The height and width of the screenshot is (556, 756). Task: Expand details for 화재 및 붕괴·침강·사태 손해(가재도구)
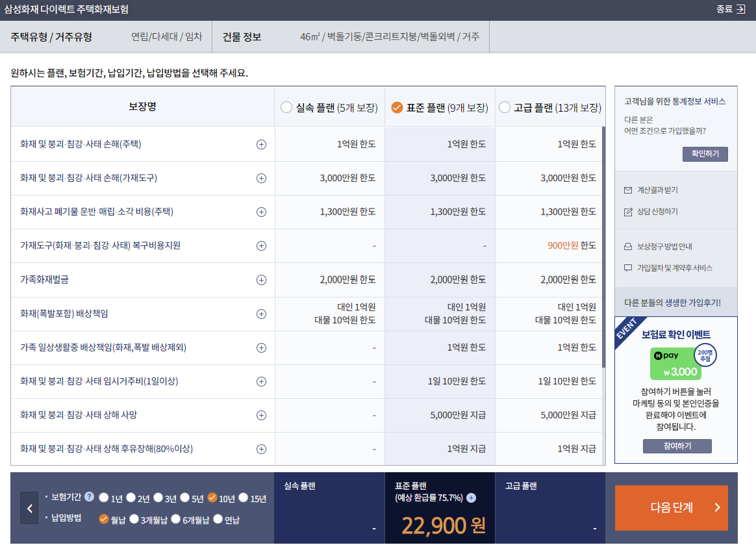[261, 179]
